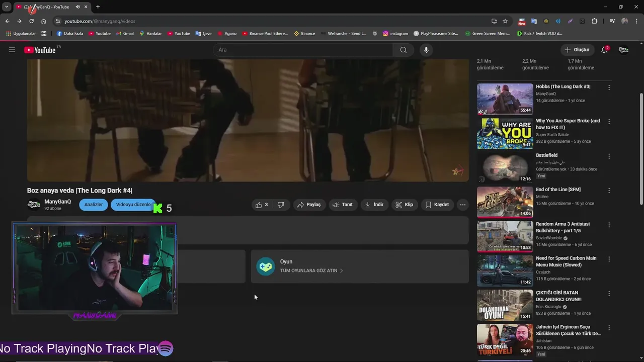Image resolution: width=644 pixels, height=362 pixels.
Task: Open Analizler channel analytics
Action: (94, 205)
